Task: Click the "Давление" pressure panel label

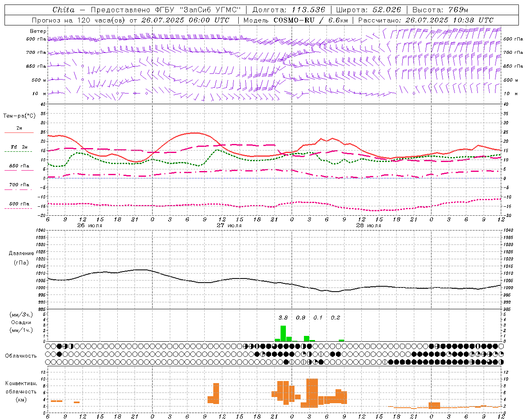Action: (21, 253)
